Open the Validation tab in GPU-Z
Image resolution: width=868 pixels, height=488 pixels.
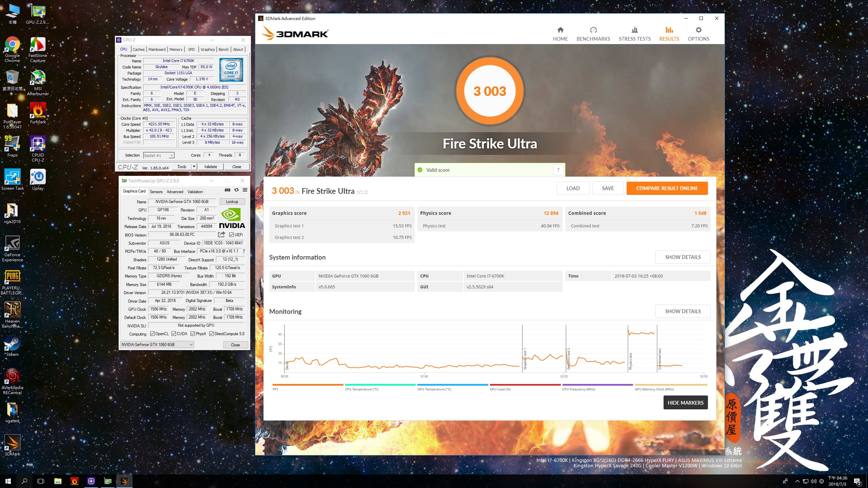(195, 192)
